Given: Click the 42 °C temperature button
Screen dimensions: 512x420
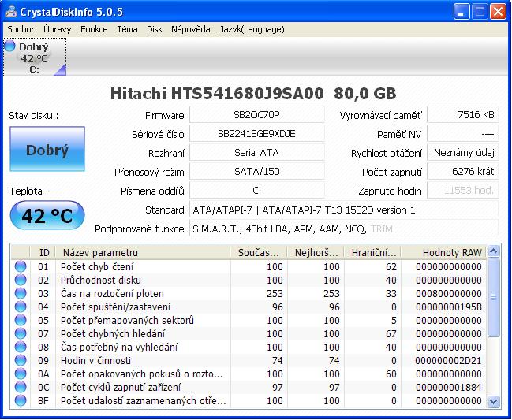Looking at the screenshot, I should 47,217.
